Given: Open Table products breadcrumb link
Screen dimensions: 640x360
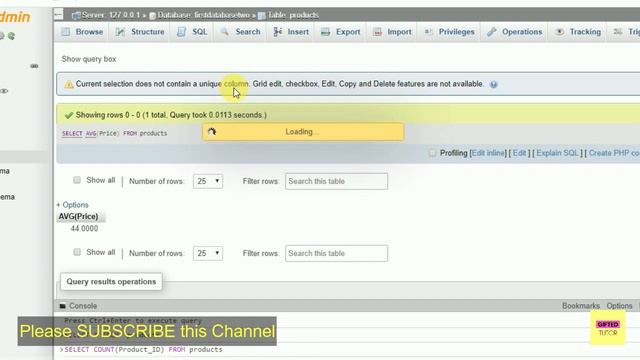Looking at the screenshot, I should click(293, 15).
